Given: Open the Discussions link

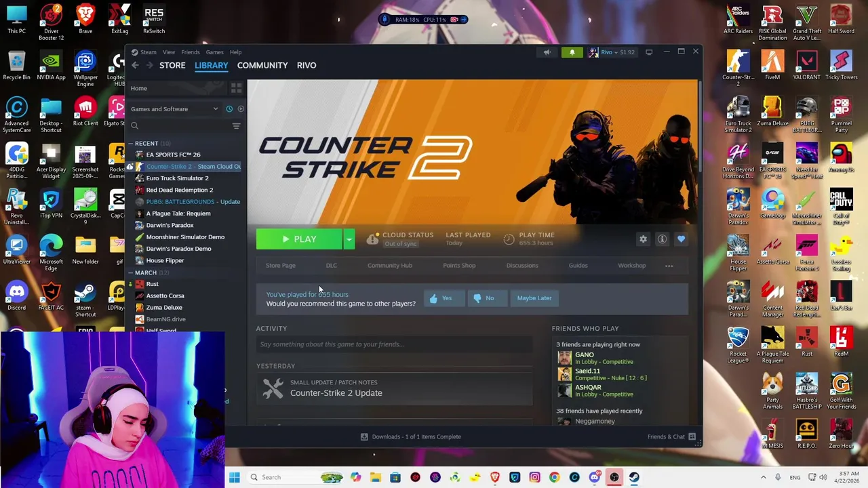Looking at the screenshot, I should [522, 266].
